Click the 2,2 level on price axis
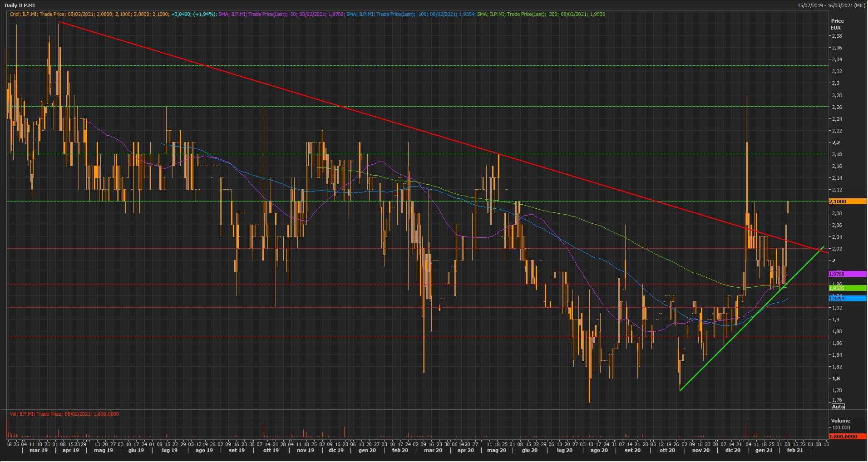 pos(835,143)
